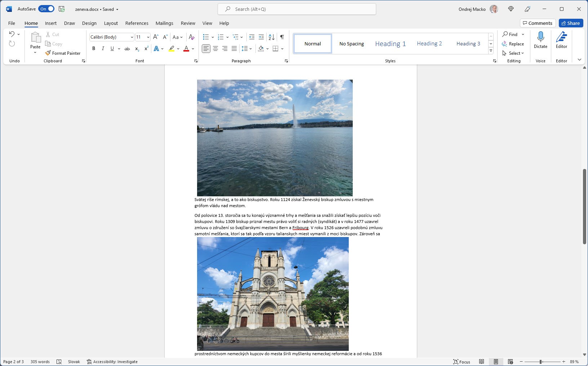Open the Comments button
This screenshot has height=366, width=588.
tap(538, 23)
